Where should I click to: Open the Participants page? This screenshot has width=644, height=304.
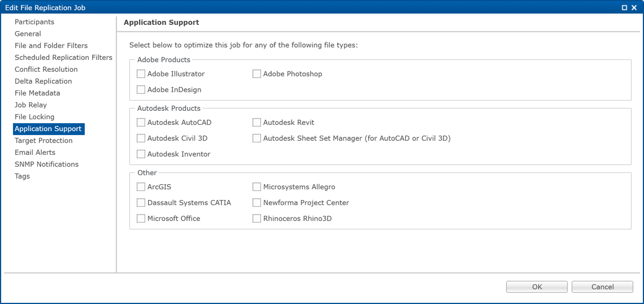[x=34, y=22]
